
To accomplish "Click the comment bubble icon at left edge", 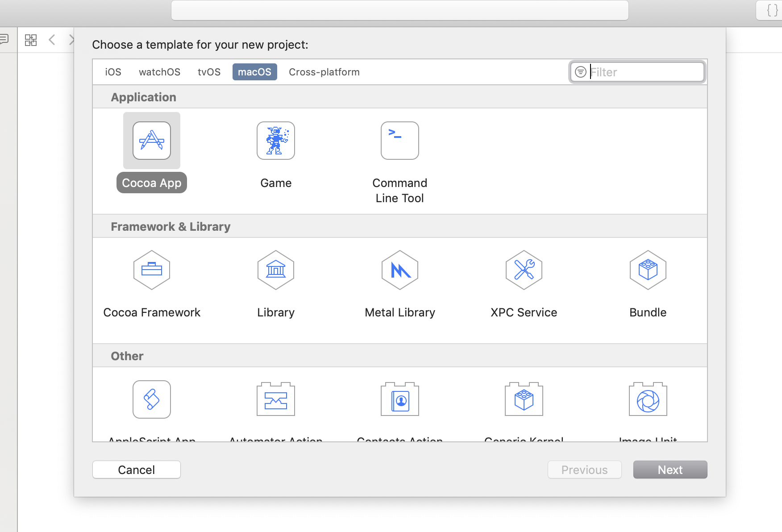I will pyautogui.click(x=4, y=40).
